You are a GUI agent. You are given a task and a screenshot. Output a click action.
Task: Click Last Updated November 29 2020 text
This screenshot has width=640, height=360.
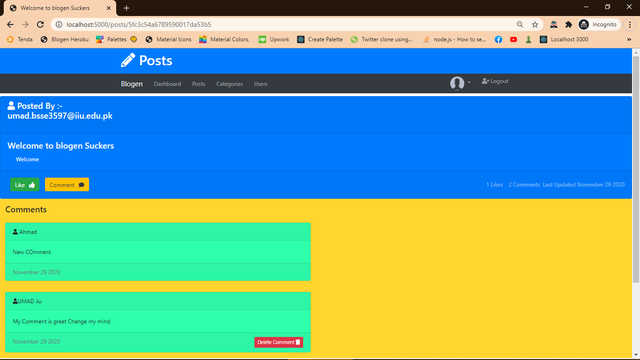point(583,184)
